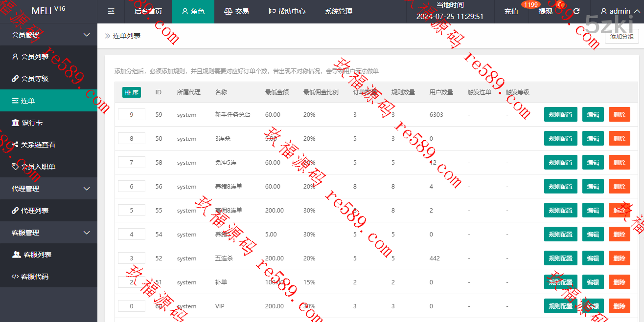644x322 pixels.
Task: Open 关系链查看 share icon item
Action: tap(15, 145)
